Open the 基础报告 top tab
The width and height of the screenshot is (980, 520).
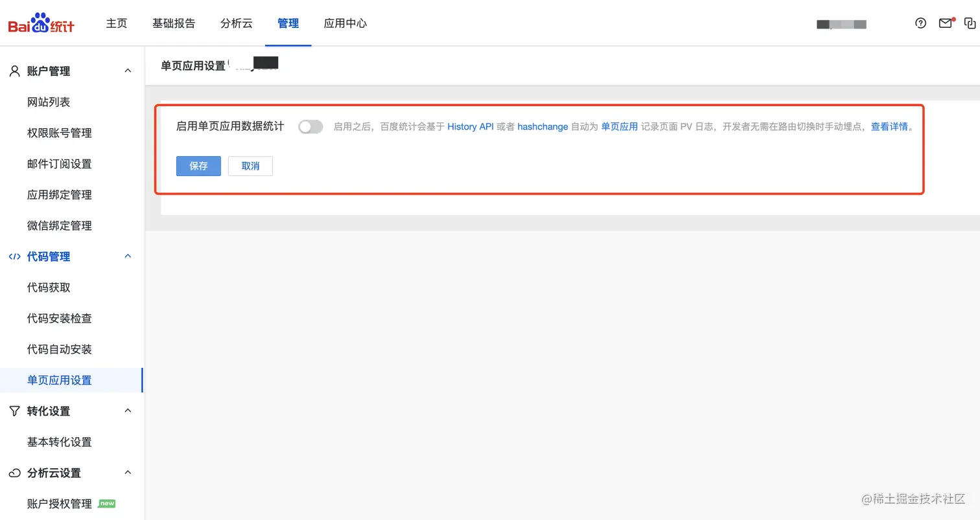pyautogui.click(x=174, y=23)
